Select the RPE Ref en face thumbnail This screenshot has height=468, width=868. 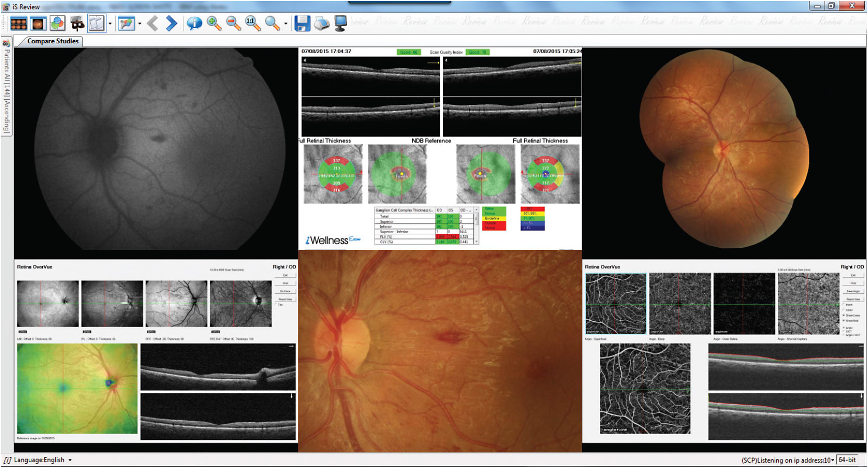click(240, 304)
